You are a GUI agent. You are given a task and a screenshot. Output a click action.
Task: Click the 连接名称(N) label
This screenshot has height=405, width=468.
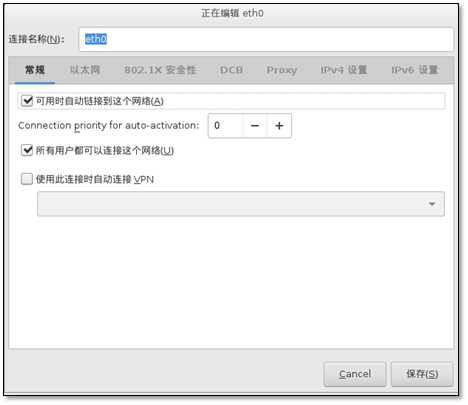[x=36, y=39]
